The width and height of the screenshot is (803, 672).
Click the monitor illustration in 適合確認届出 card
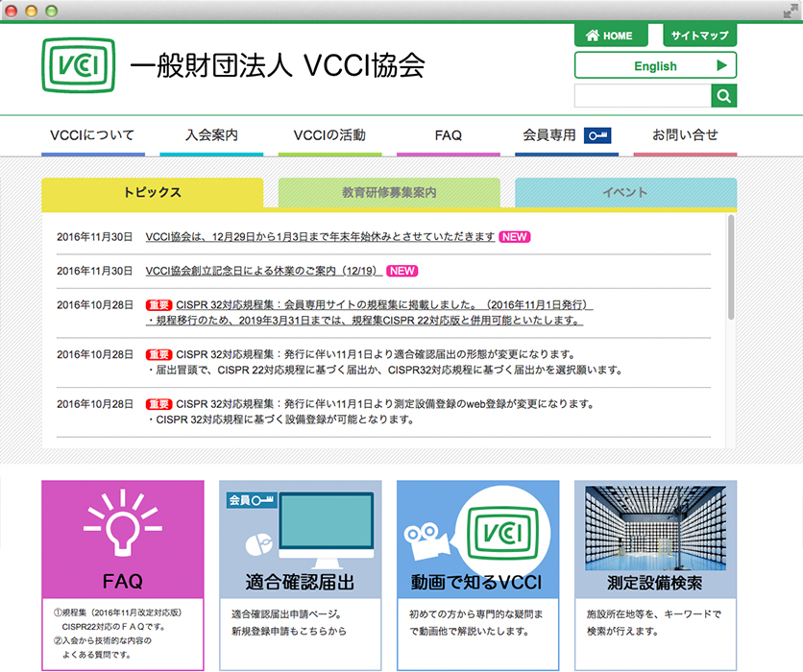327,530
